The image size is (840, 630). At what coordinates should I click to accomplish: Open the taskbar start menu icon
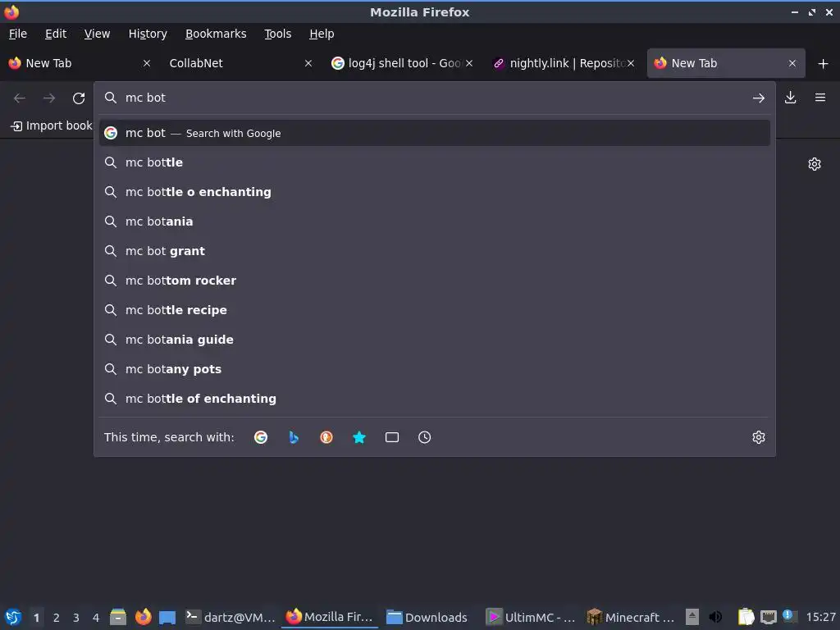click(x=13, y=617)
